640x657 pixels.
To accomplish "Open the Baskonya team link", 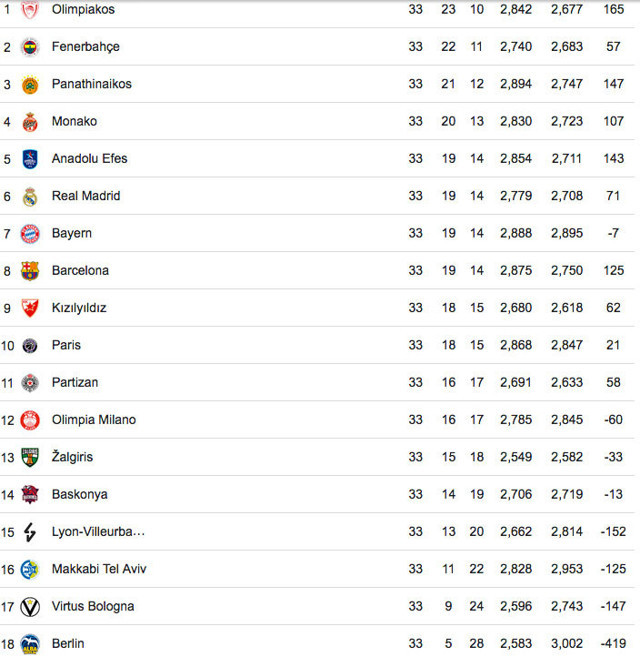I will [80, 494].
